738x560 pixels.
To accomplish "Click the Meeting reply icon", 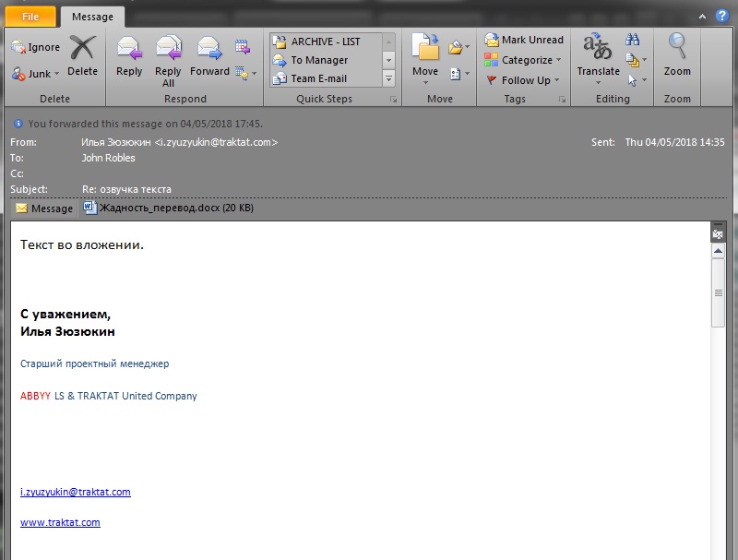I will tap(243, 47).
